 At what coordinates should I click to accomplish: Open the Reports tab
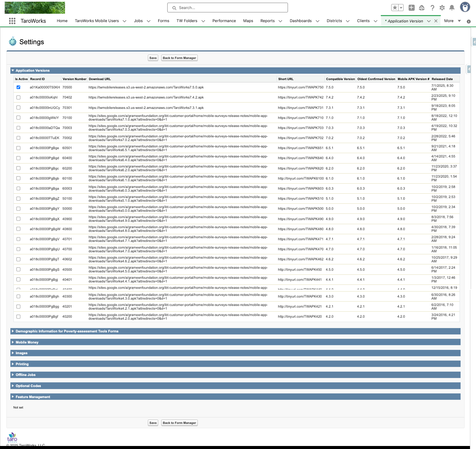pyautogui.click(x=267, y=21)
